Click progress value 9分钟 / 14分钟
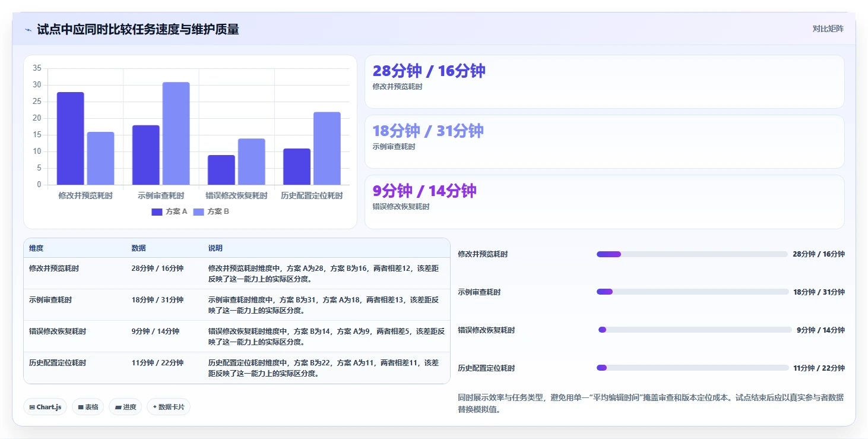Viewport: 868px width, 439px height. pyautogui.click(x=821, y=330)
